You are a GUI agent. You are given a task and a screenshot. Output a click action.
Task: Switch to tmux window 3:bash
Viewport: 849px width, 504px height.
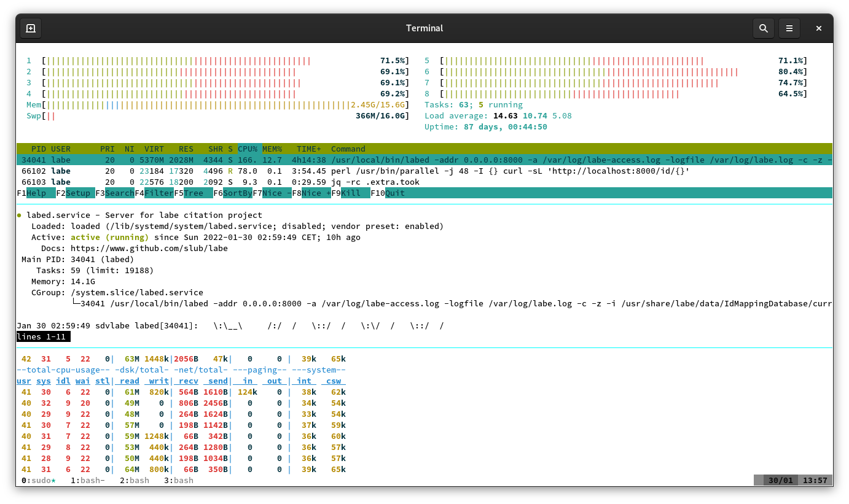click(x=179, y=481)
